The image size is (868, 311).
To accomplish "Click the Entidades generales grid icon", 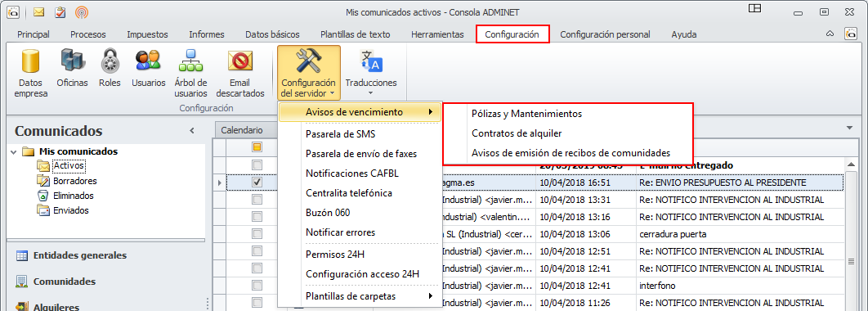I will [x=21, y=255].
